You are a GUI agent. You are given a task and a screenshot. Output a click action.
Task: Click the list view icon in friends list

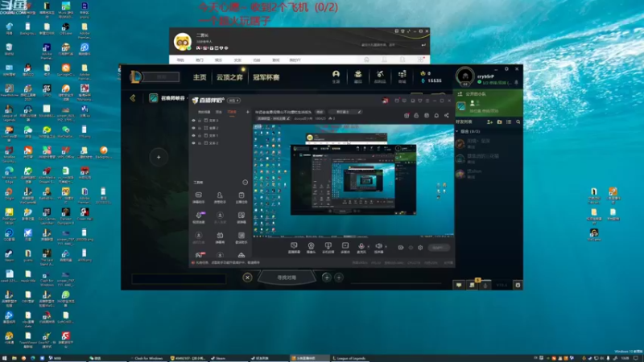(509, 122)
